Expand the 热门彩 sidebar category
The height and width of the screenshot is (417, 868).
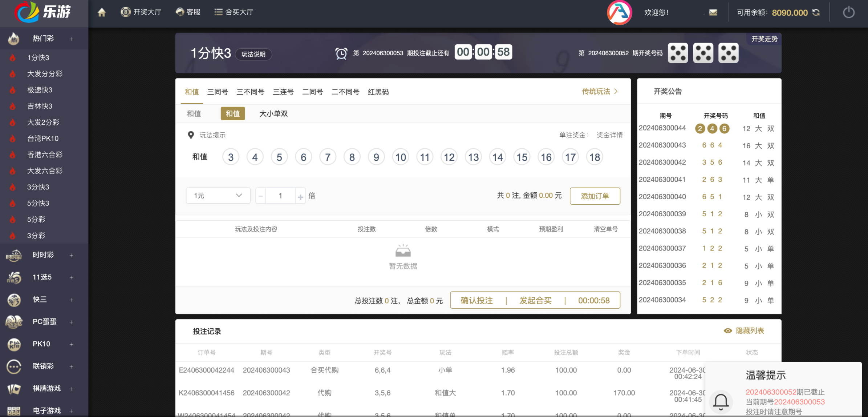72,39
